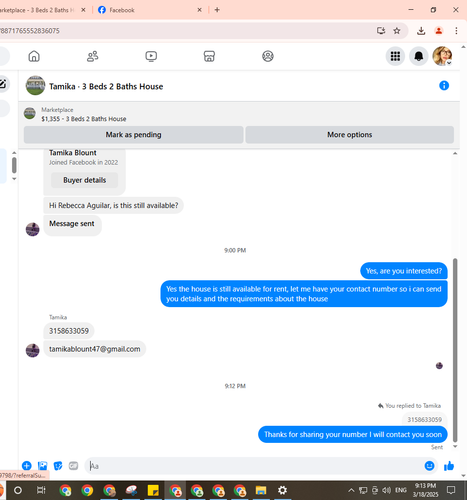Image resolution: width=467 pixels, height=500 pixels.
Task: Open the Windows notification center
Action: coord(451,490)
